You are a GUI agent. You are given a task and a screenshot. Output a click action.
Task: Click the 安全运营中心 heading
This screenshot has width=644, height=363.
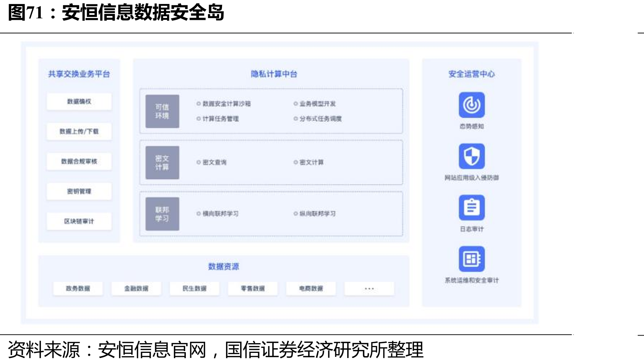click(472, 74)
